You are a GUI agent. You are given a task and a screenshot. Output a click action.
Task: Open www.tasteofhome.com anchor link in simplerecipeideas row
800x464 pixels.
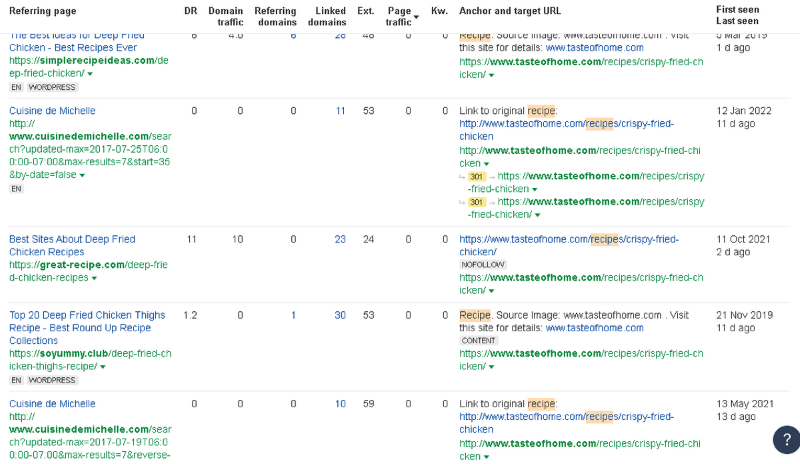(594, 48)
